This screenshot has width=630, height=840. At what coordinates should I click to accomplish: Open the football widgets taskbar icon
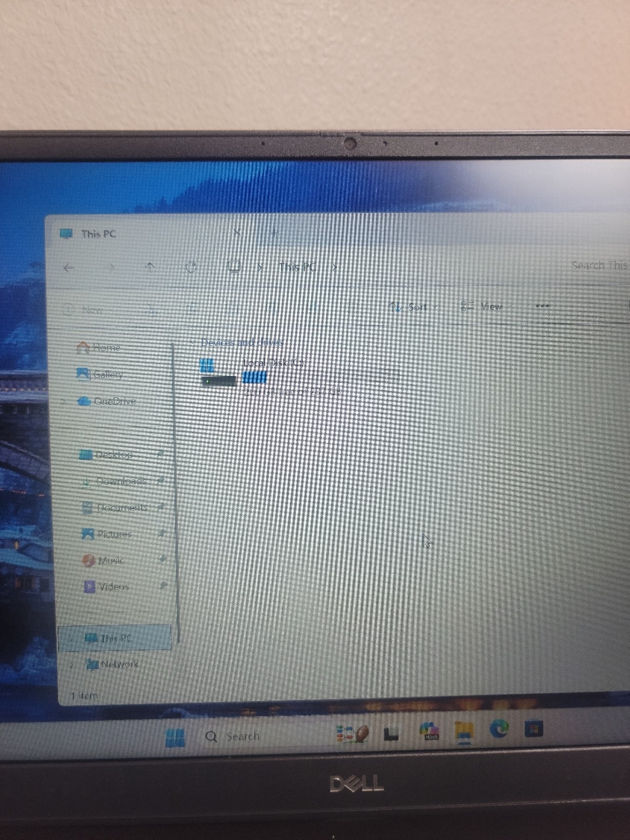pyautogui.click(x=353, y=734)
